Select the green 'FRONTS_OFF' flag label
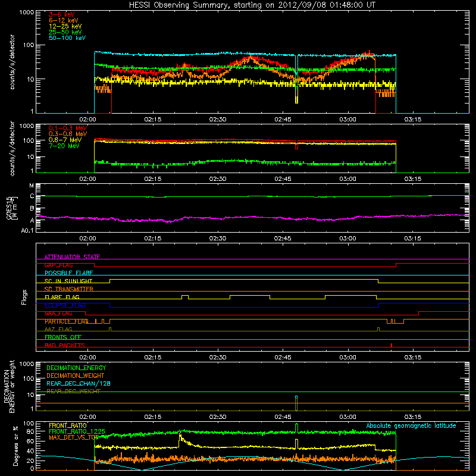Image resolution: width=476 pixels, height=476 pixels. (x=63, y=337)
